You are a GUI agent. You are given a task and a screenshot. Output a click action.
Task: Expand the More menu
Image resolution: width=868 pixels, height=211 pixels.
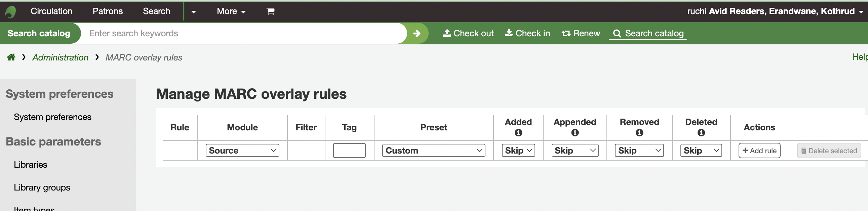pyautogui.click(x=231, y=11)
